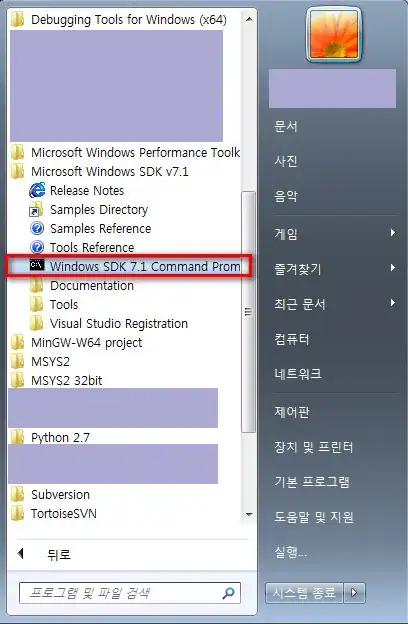This screenshot has width=408, height=624.
Task: Focus the 프로그램 및 파일 검색 field
Action: [130, 593]
